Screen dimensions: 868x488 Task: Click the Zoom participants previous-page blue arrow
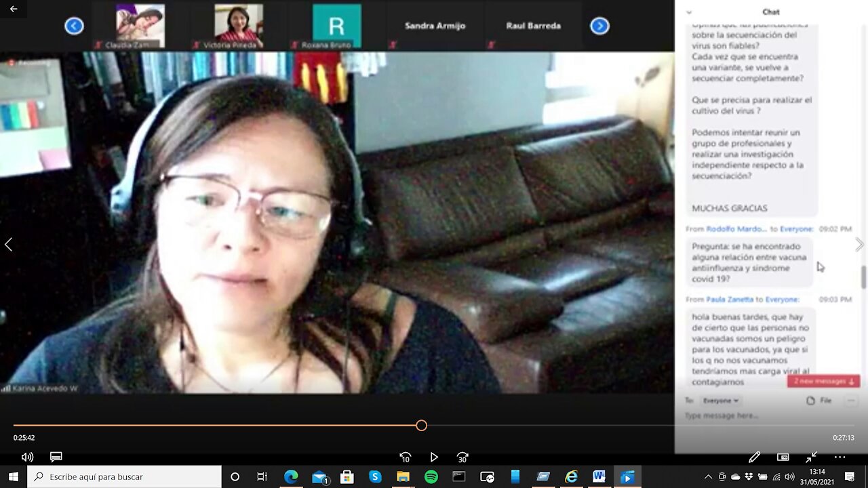point(74,26)
